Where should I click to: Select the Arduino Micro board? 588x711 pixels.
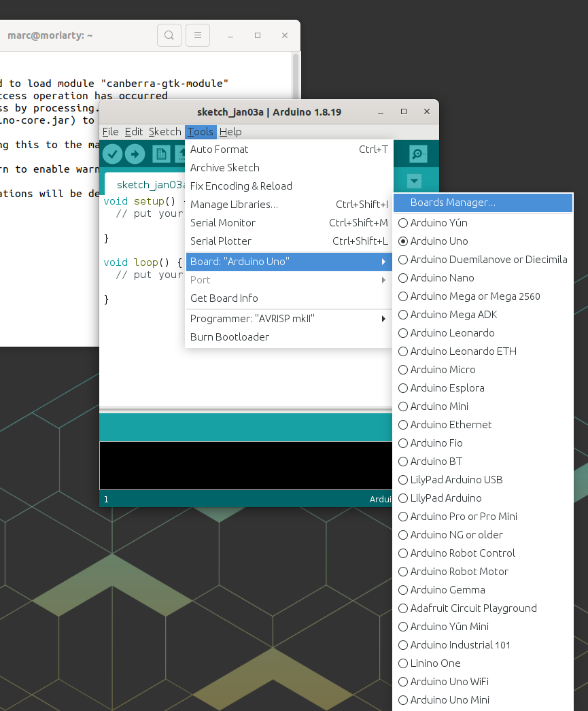(483, 370)
